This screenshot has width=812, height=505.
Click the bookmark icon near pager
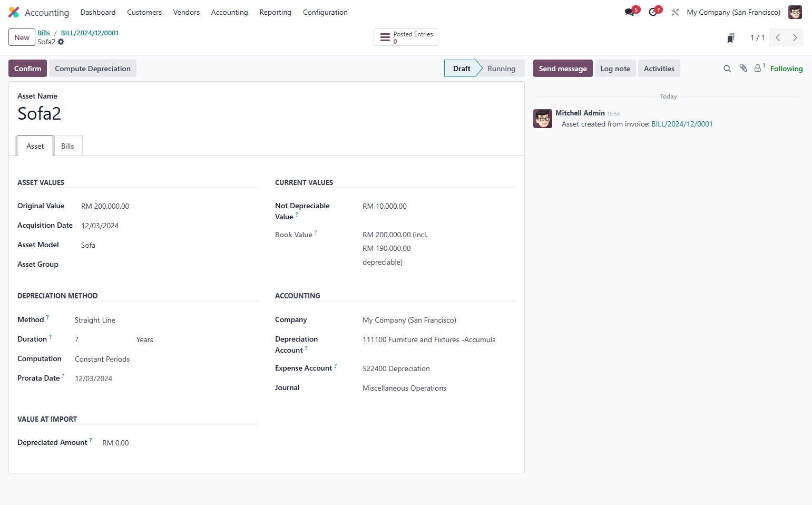pyautogui.click(x=731, y=38)
